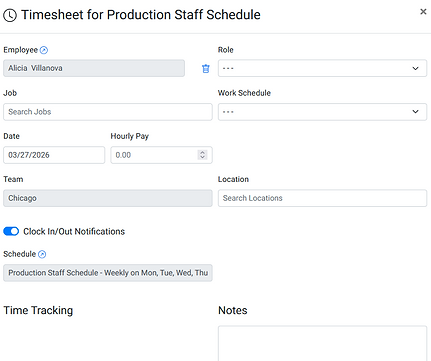Image resolution: width=431 pixels, height=361 pixels.
Task: Click the Time Tracking heading
Action: 38,310
